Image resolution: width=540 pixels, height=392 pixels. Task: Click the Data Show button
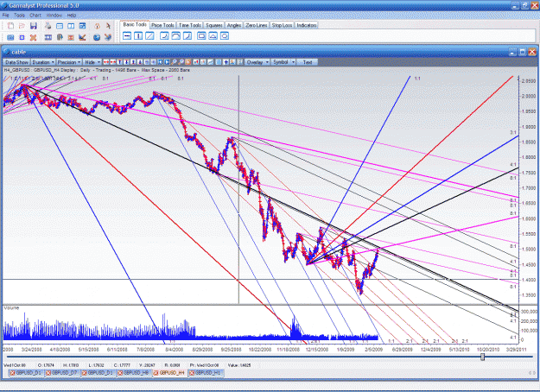coord(16,62)
